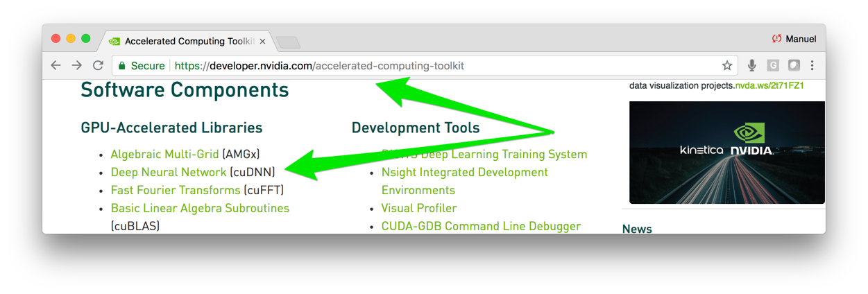Open the Deep Neural Network link
This screenshot has width=868, height=294.
click(169, 172)
